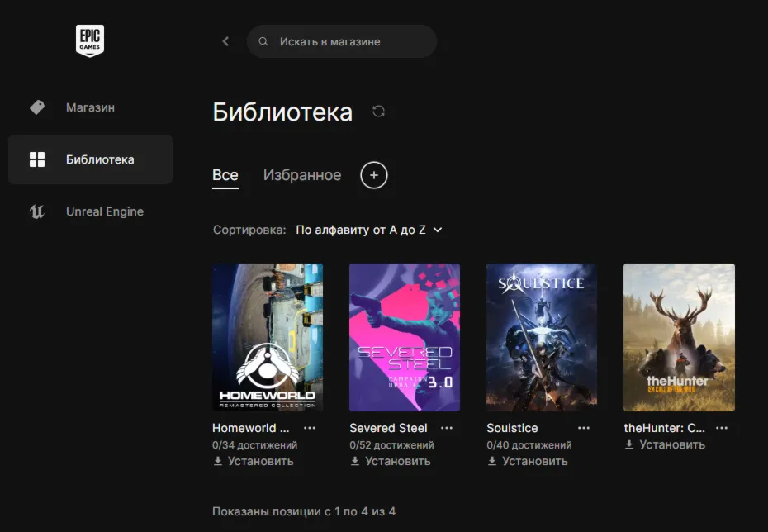768x532 pixels.
Task: Switch to the Все tab
Action: tap(225, 175)
